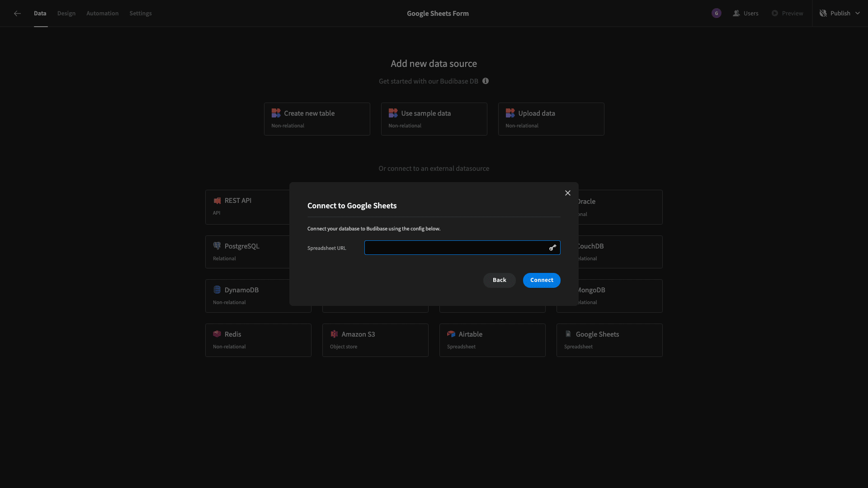
Task: Choose the MongoDB datasource card
Action: 620,296
